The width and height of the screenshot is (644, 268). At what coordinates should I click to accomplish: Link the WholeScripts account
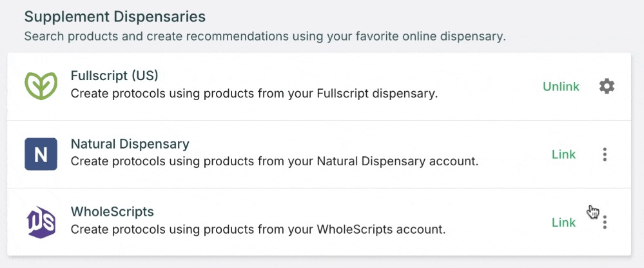[x=563, y=223]
